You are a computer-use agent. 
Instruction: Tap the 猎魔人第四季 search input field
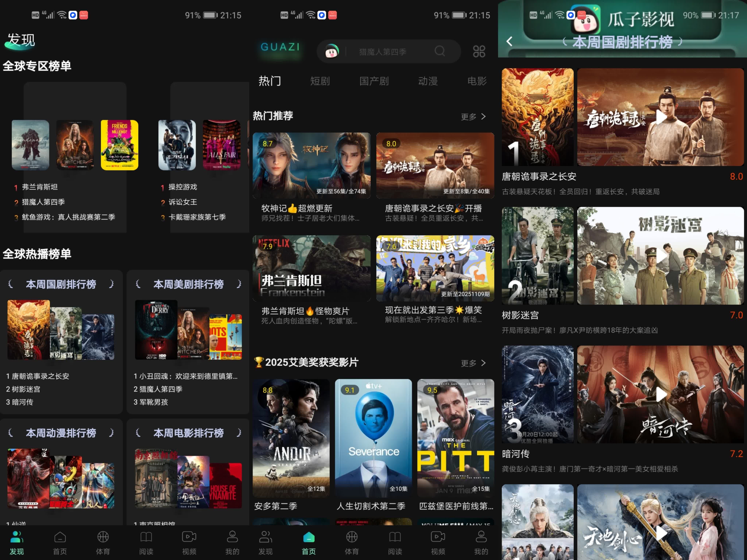(x=382, y=52)
